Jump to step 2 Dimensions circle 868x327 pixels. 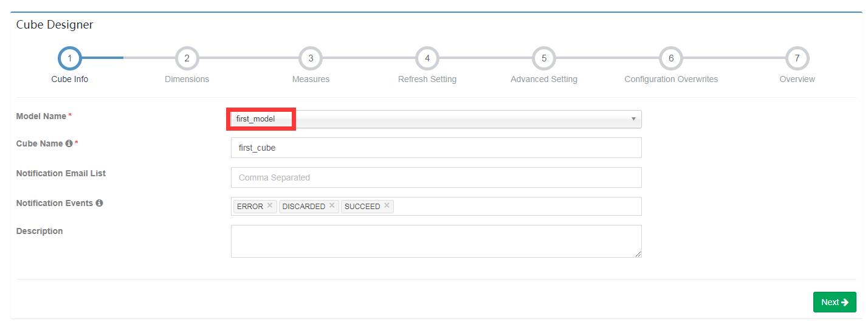coord(187,58)
